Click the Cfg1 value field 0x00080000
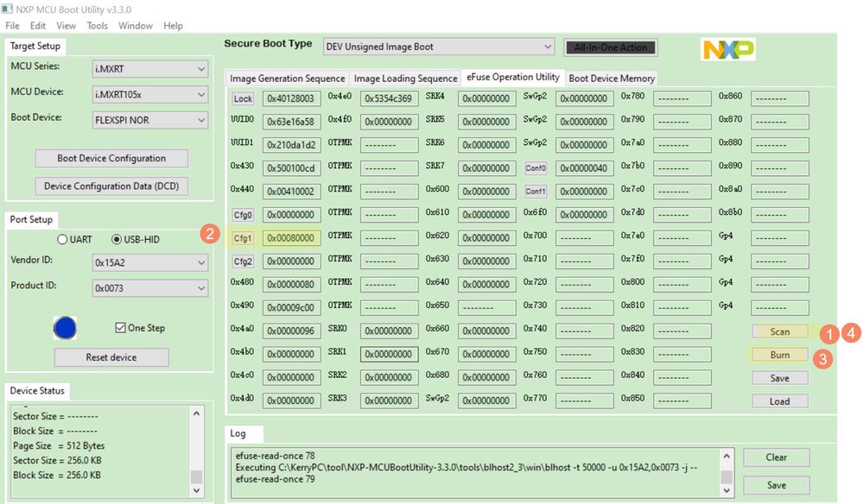The width and height of the screenshot is (863, 504). pos(291,238)
